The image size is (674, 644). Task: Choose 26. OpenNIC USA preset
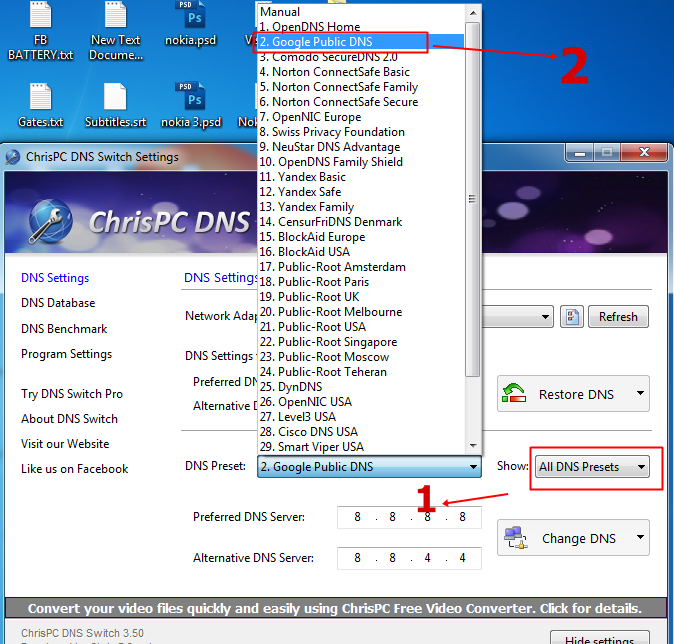(x=361, y=402)
